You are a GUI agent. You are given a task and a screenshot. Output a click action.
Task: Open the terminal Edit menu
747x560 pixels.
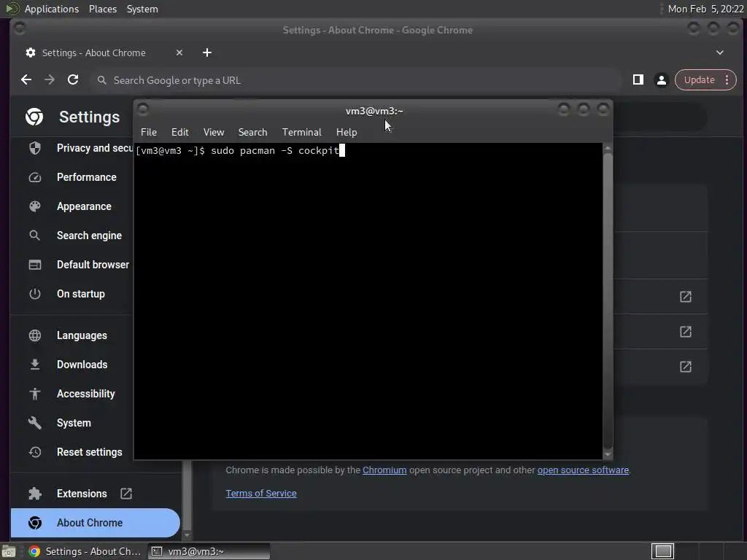tap(180, 132)
